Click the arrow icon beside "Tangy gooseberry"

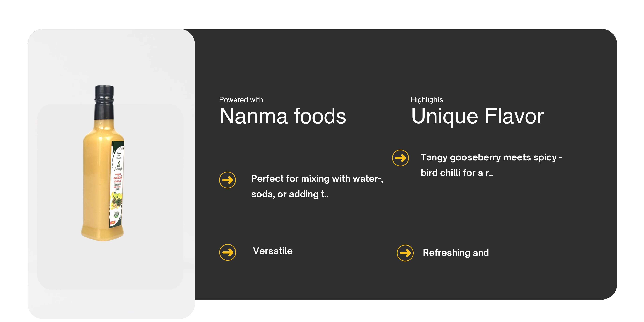click(x=401, y=158)
